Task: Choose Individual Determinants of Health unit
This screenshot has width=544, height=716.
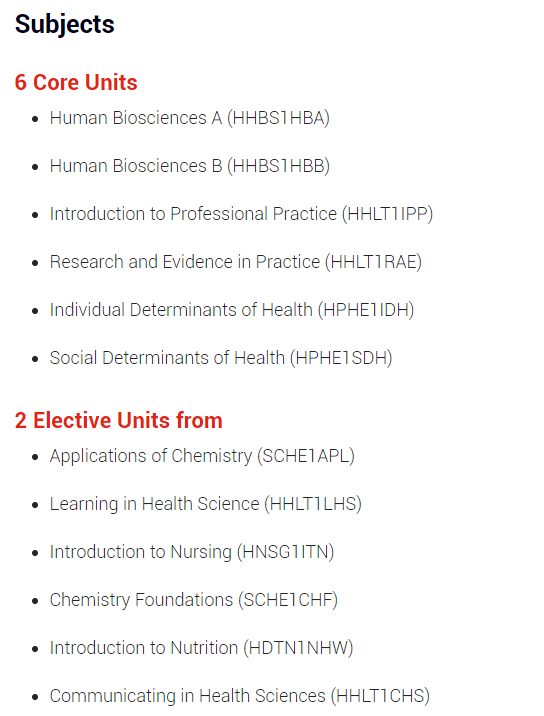Action: pyautogui.click(x=232, y=310)
